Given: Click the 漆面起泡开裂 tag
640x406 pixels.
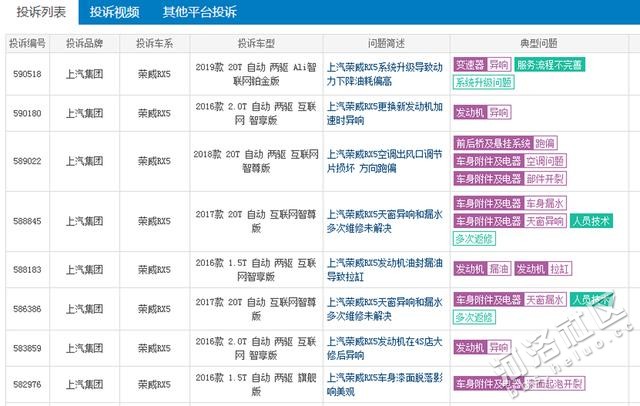Looking at the screenshot, I should [x=519, y=384].
